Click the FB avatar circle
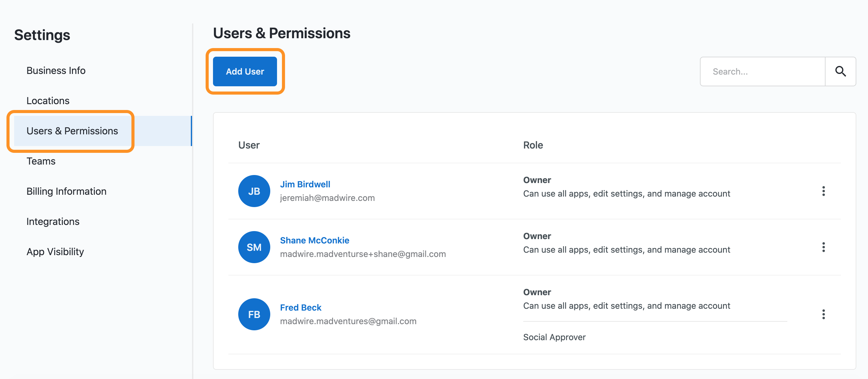 (254, 314)
